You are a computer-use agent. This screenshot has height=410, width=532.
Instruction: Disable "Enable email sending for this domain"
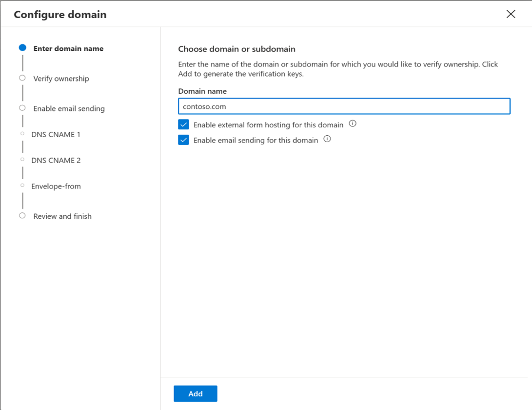[183, 140]
